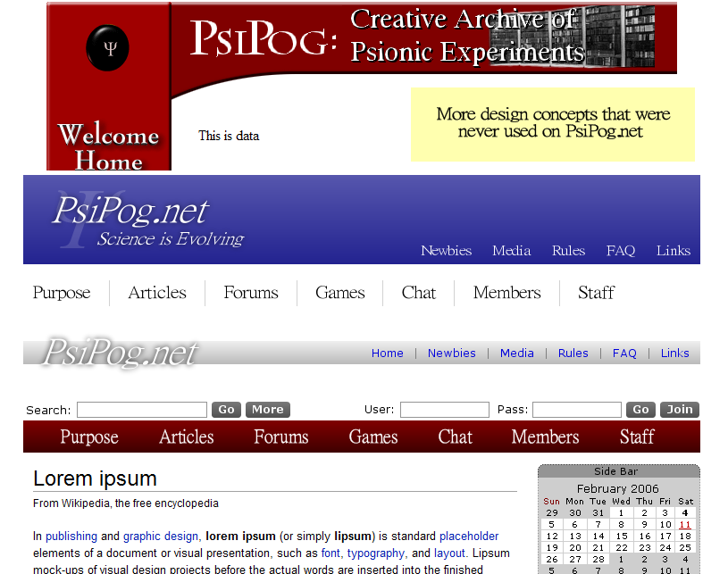The height and width of the screenshot is (574, 728).
Task: Go to Rules in the gray header bar
Action: pyautogui.click(x=573, y=354)
